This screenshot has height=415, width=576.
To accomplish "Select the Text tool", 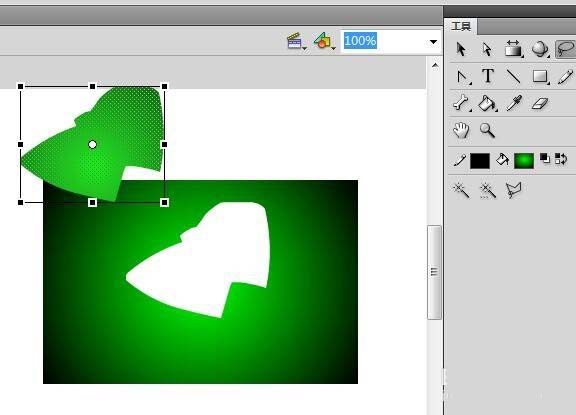I will click(487, 76).
